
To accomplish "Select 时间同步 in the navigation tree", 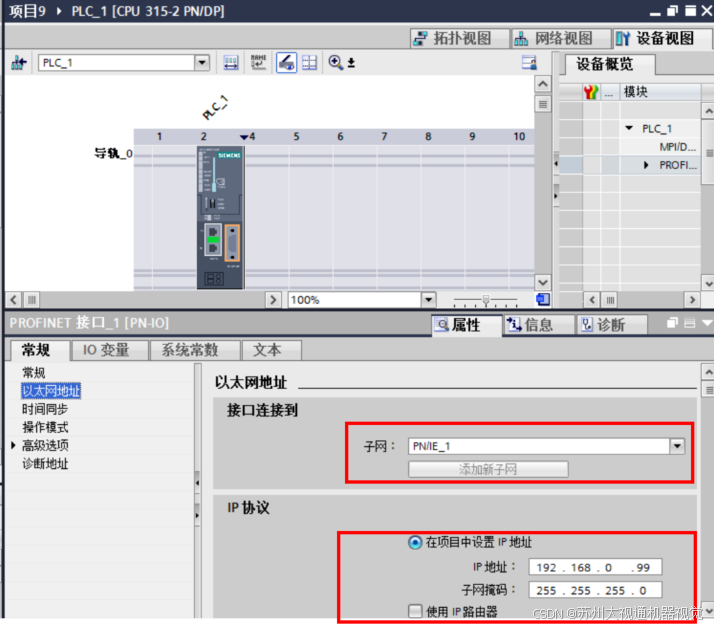I will 45,409.
